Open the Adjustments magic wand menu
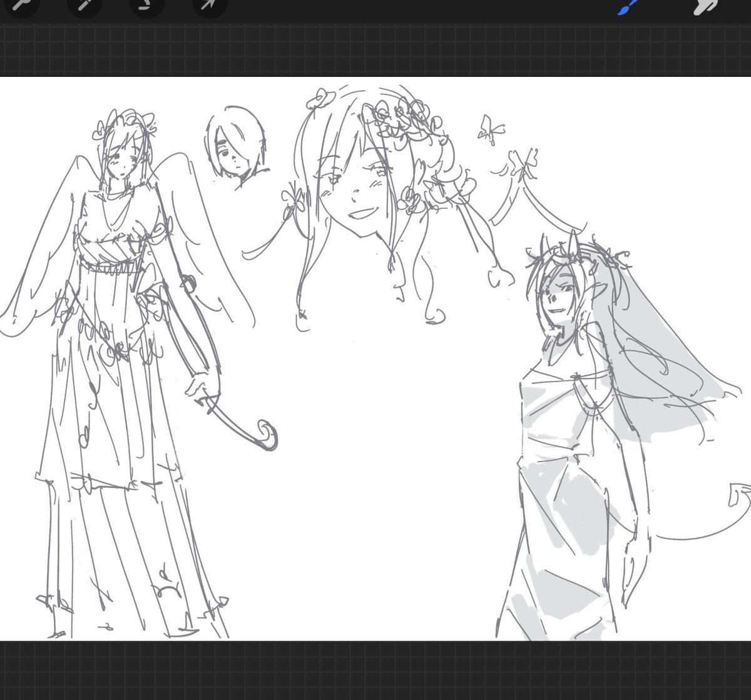The image size is (751, 700). click(x=83, y=6)
